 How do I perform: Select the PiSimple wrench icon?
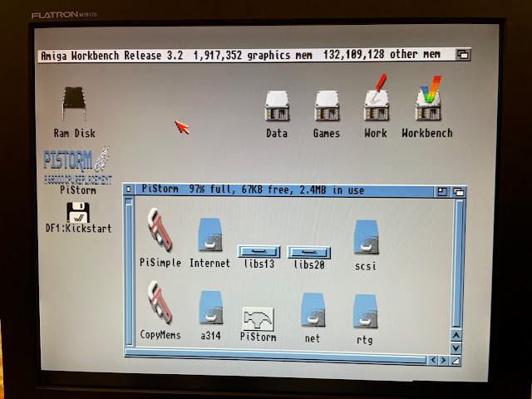pos(160,230)
